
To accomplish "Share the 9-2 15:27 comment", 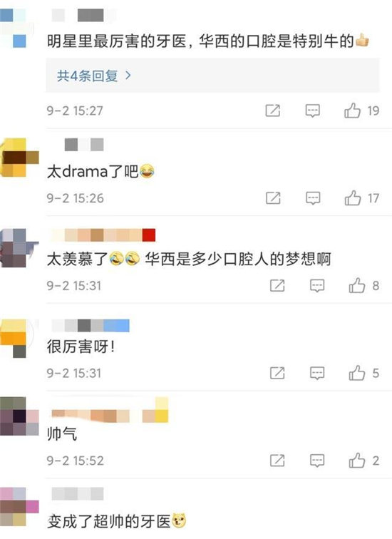I will coord(273,111).
